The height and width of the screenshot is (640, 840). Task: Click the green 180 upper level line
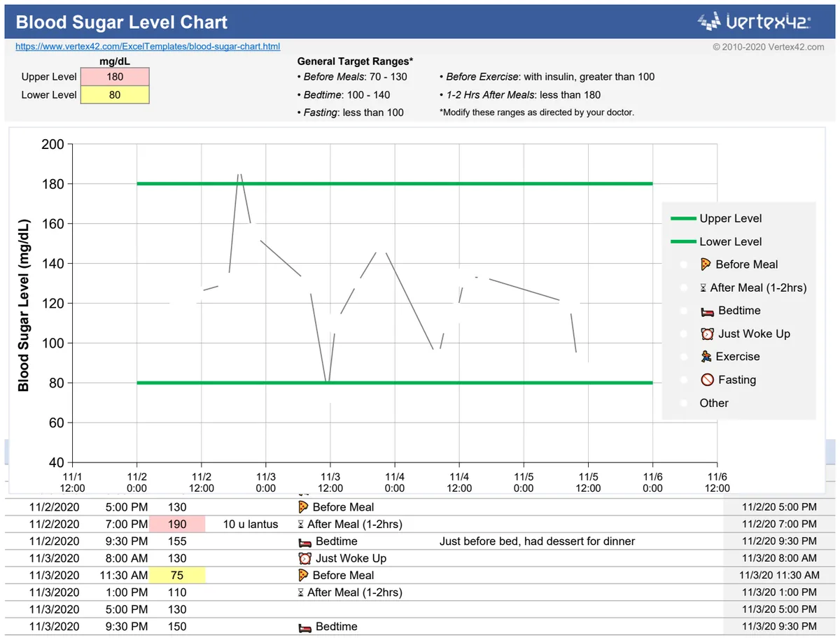click(x=394, y=184)
